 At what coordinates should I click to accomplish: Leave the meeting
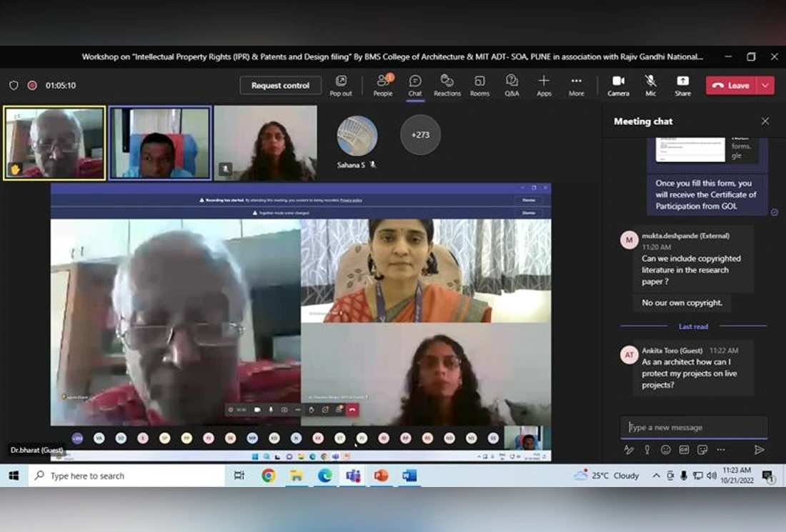[x=731, y=86]
